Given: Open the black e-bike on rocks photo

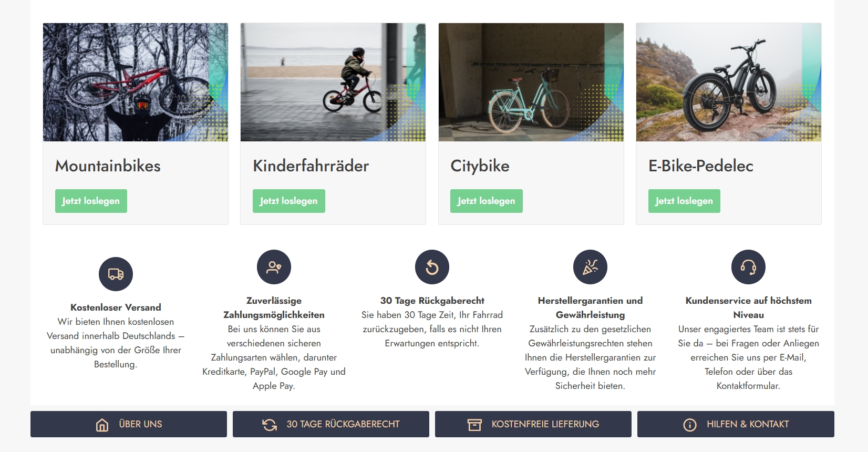Looking at the screenshot, I should click(x=729, y=82).
